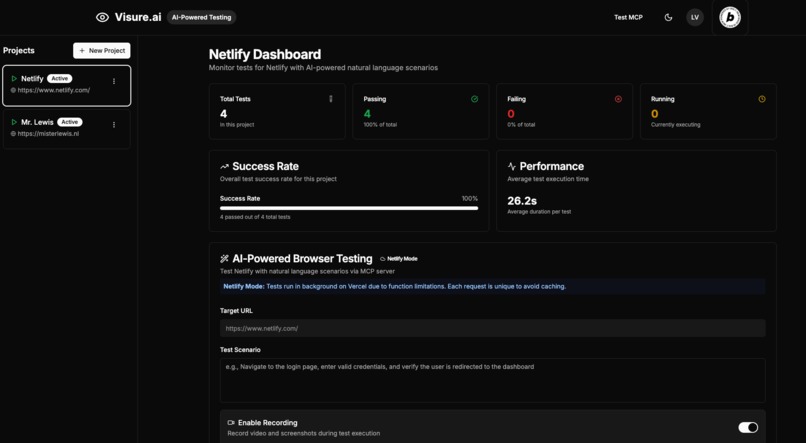The height and width of the screenshot is (443, 806).
Task: Click the Success Rate progress bar
Action: tap(349, 208)
